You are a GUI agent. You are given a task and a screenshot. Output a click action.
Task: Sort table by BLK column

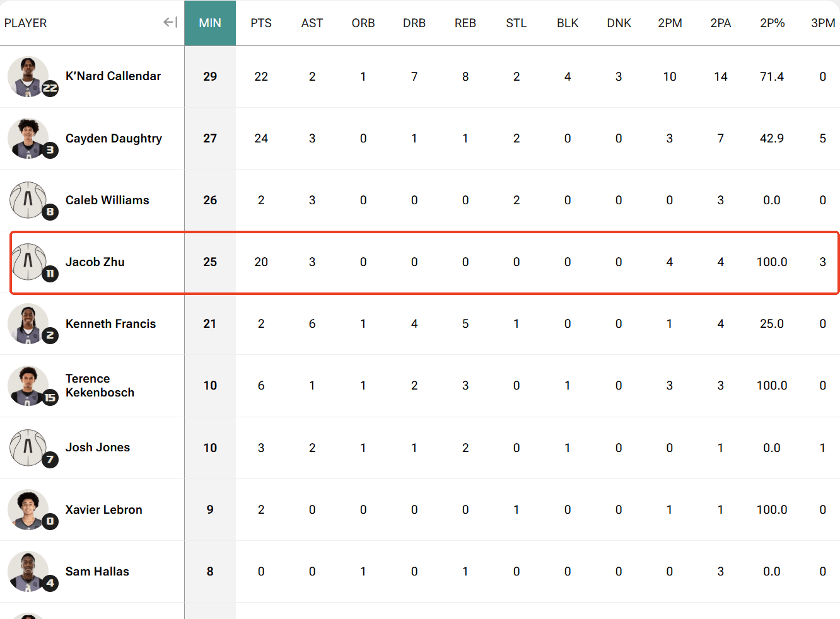tap(568, 23)
